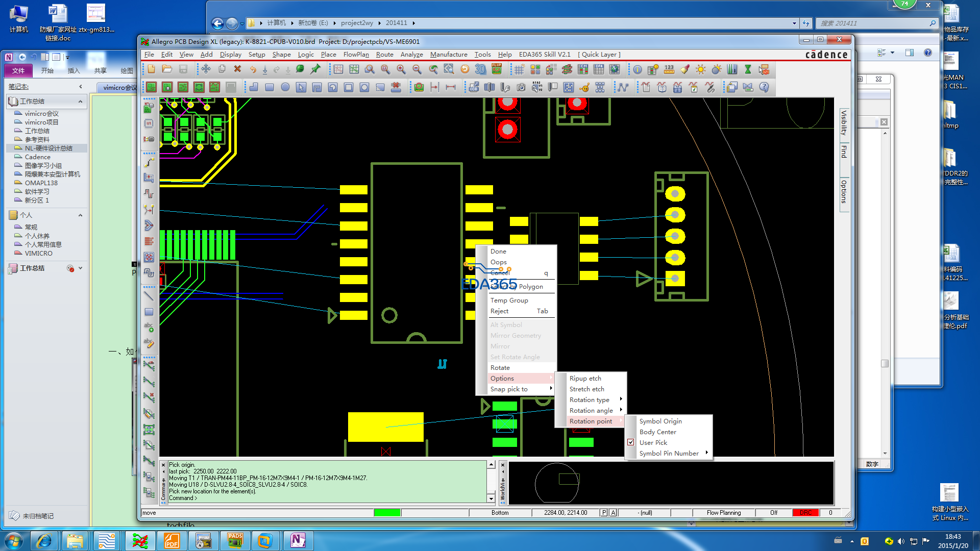Choose Rotate from the context menu

click(x=500, y=367)
